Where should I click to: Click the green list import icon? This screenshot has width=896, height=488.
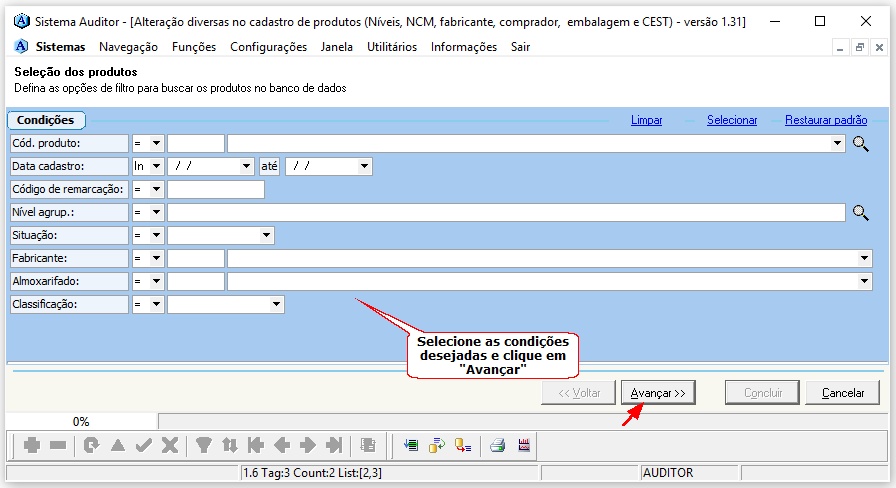(x=411, y=445)
